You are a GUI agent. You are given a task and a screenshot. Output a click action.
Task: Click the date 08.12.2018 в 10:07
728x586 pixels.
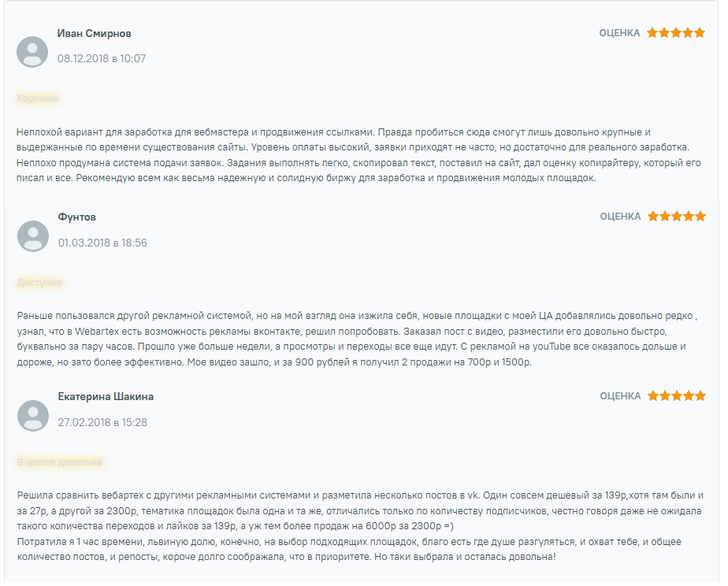click(102, 58)
